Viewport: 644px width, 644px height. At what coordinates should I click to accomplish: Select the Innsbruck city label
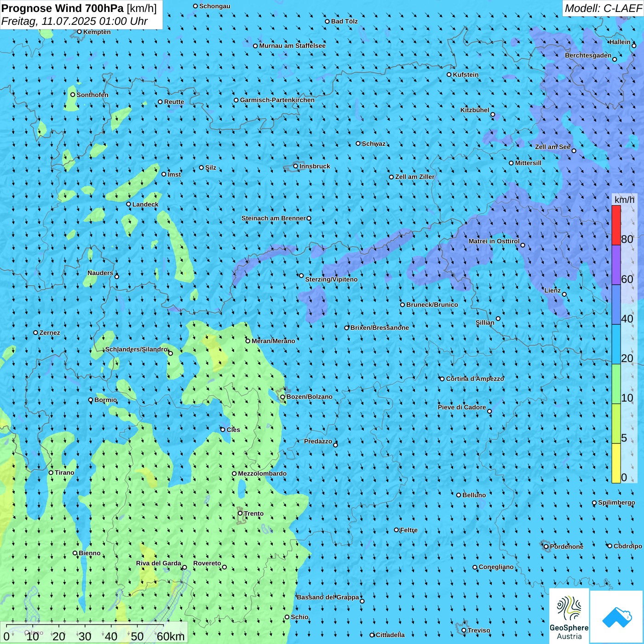pos(315,166)
